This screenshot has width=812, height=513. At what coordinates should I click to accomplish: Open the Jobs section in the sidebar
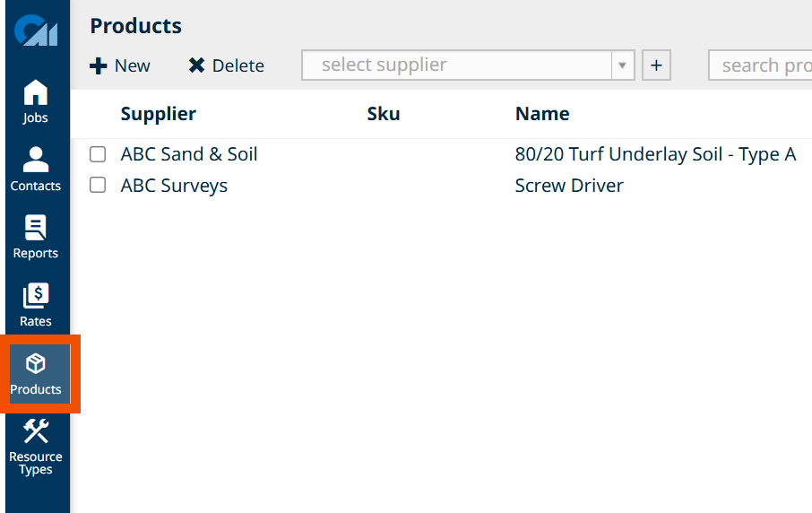pyautogui.click(x=35, y=101)
